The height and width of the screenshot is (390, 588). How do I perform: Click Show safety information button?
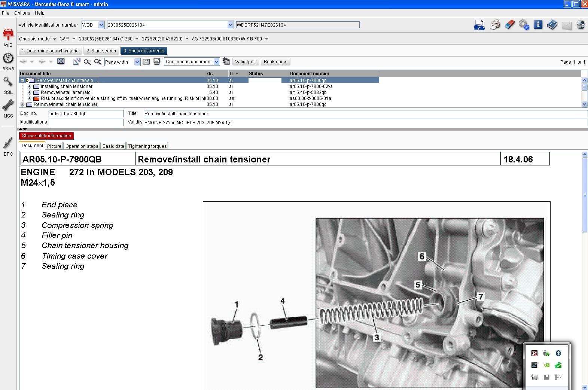tap(46, 136)
